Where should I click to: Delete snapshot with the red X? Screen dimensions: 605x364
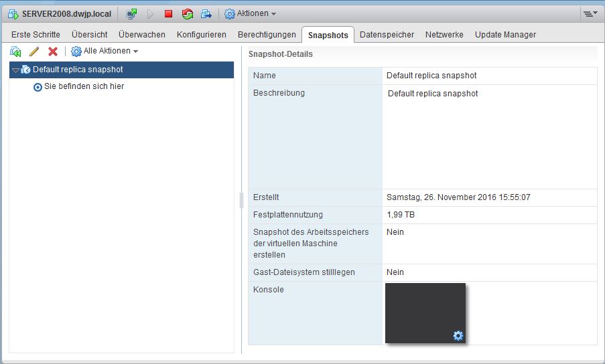coord(53,52)
